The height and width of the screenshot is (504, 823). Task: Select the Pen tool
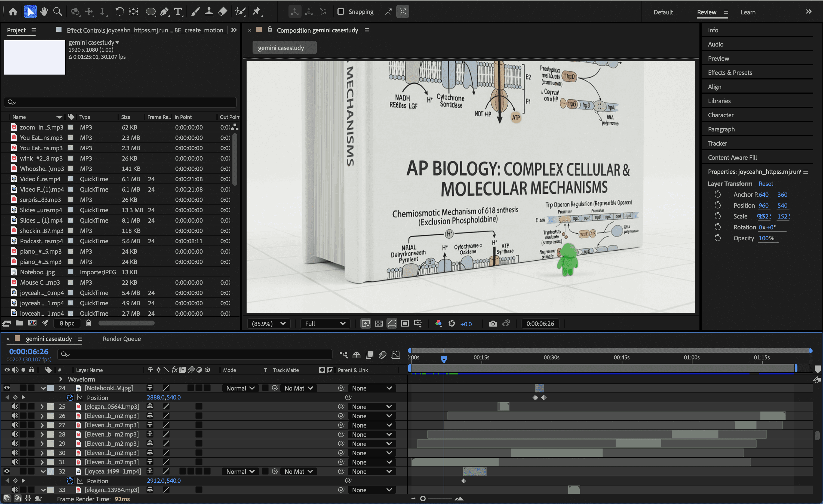164,12
